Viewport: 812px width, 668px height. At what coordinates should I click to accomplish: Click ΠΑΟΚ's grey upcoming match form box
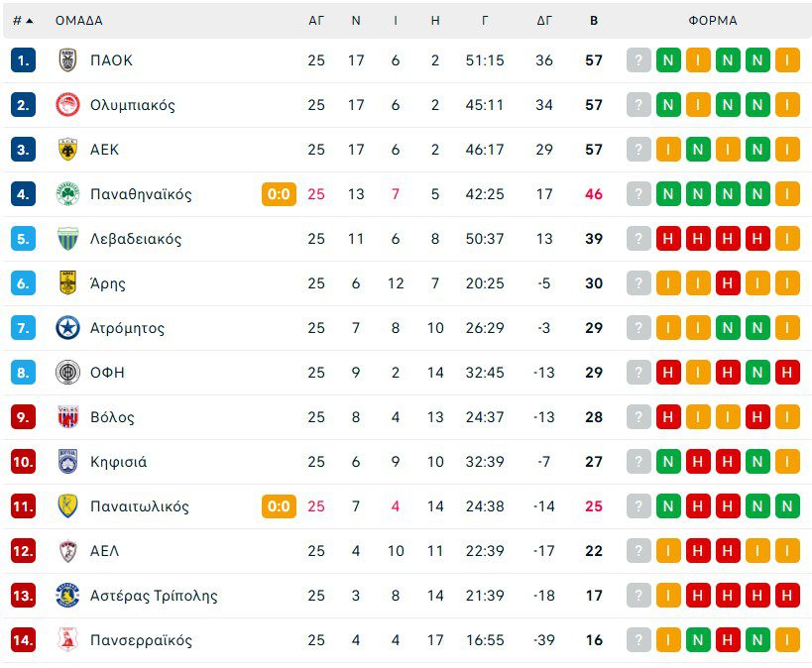pyautogui.click(x=638, y=60)
